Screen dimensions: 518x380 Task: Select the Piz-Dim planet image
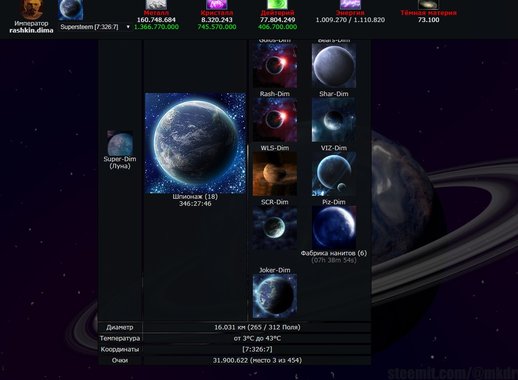[x=334, y=228]
